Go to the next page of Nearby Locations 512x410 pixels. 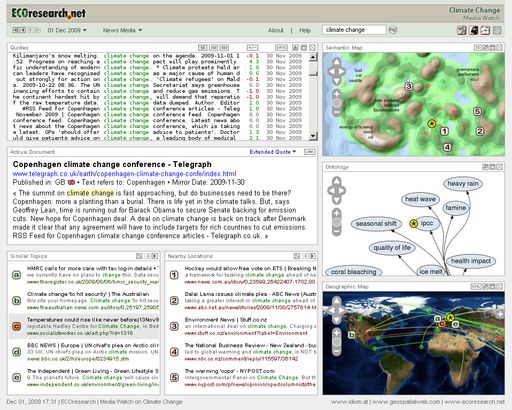click(x=312, y=256)
